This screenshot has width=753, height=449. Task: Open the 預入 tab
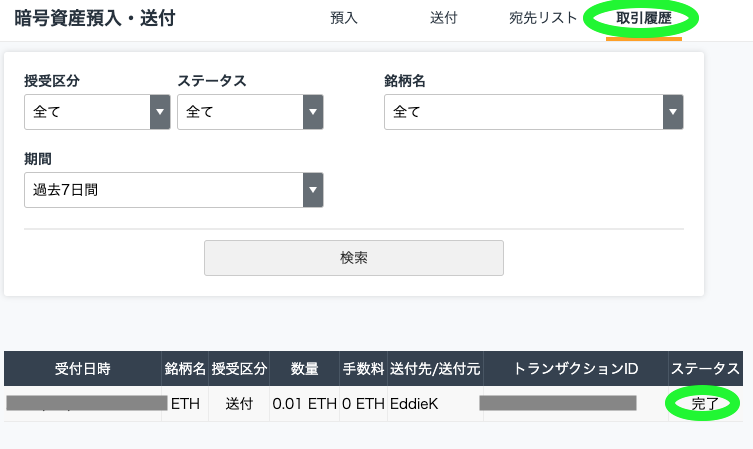coord(344,18)
